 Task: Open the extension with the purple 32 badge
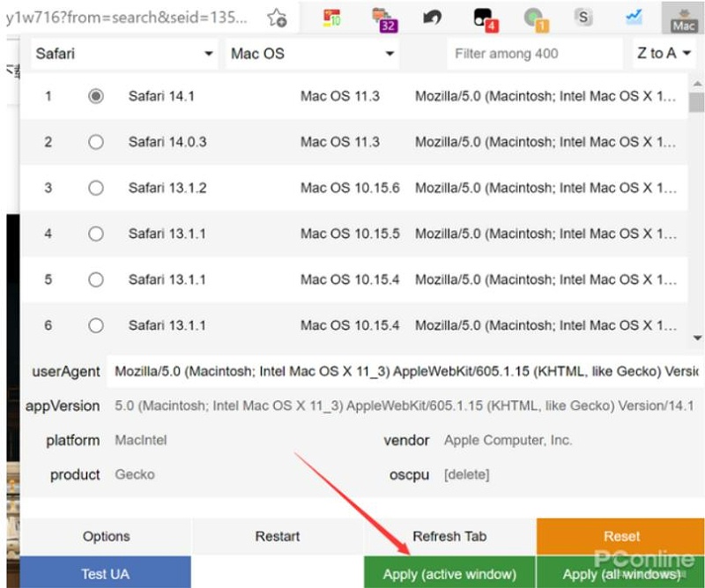382,18
